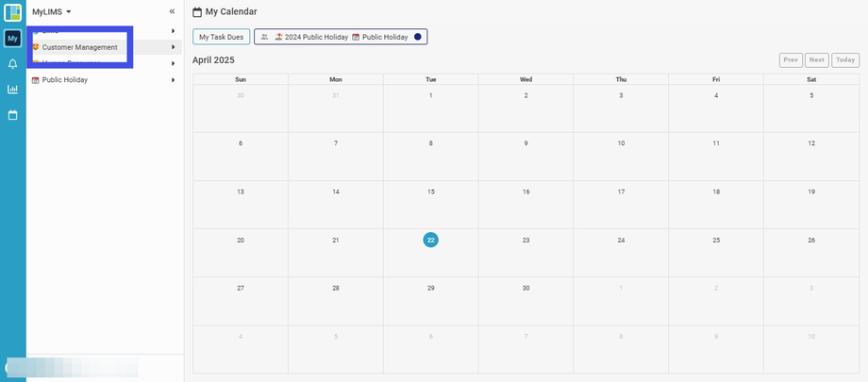
Task: Select April 26 on the calendar
Action: [x=811, y=253]
